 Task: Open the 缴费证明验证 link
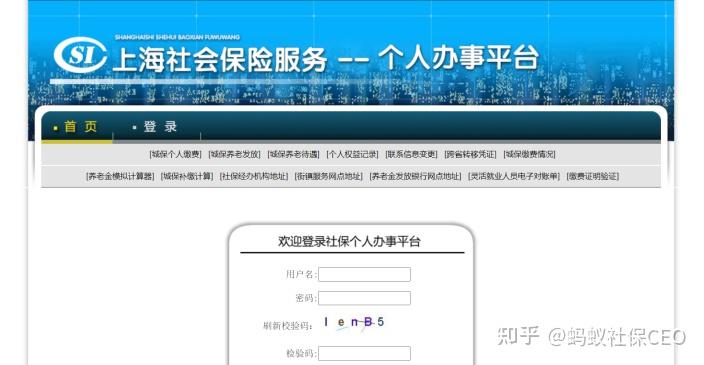(593, 176)
